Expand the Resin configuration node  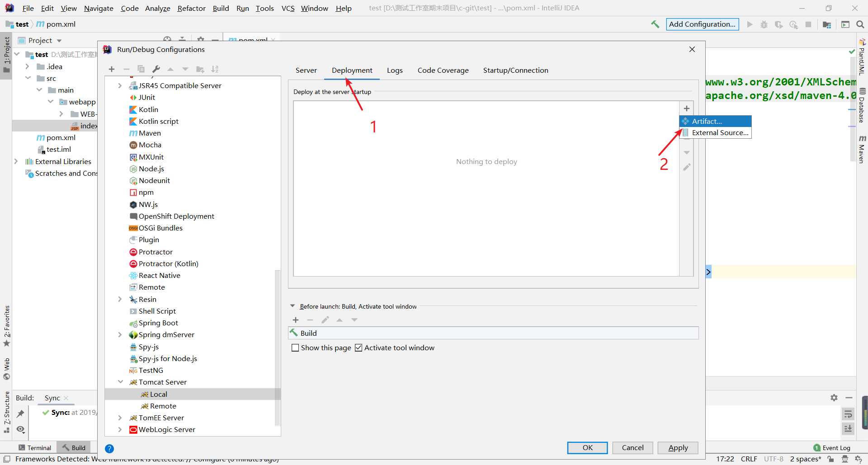pos(120,299)
